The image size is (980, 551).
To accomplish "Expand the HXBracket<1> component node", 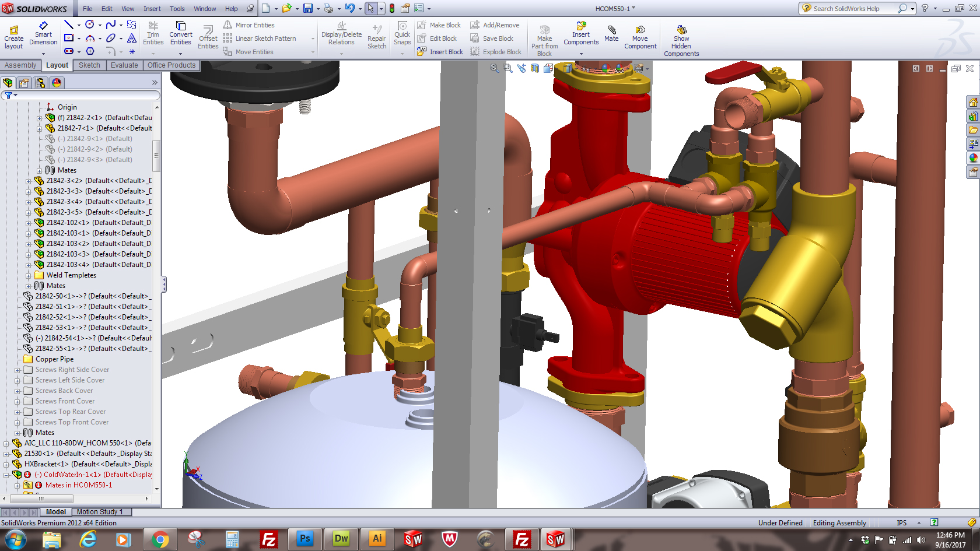I will (6, 464).
